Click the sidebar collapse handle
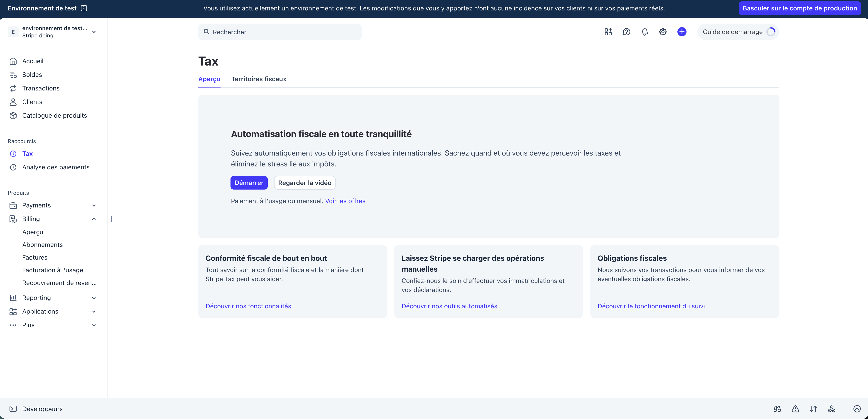 pyautogui.click(x=111, y=219)
